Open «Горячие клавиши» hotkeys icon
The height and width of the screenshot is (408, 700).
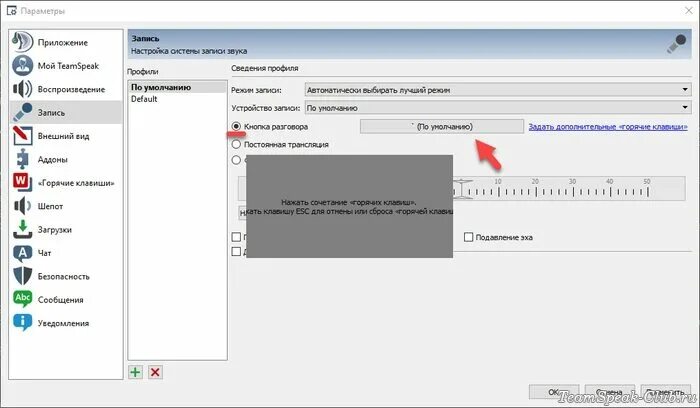point(22,182)
